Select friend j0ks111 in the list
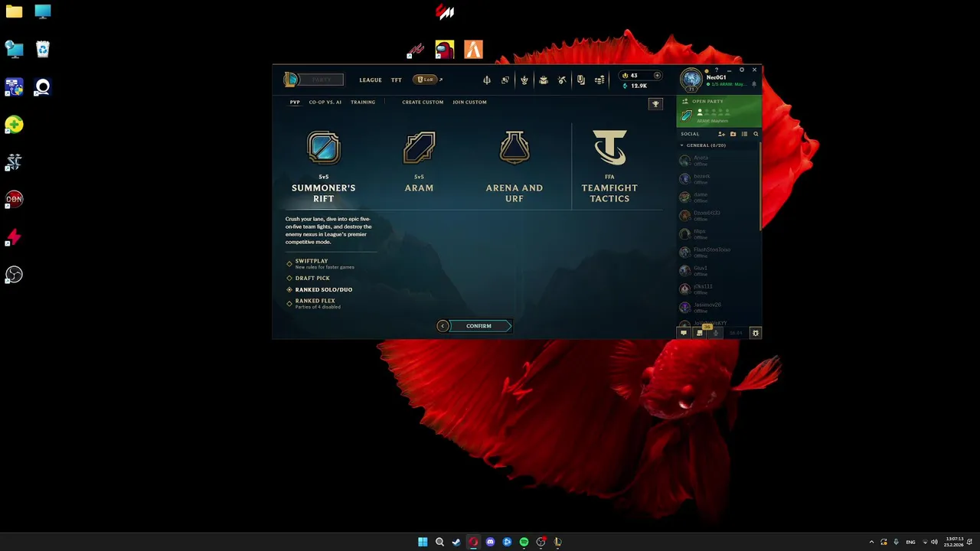Viewport: 980px width, 551px height. coord(717,289)
